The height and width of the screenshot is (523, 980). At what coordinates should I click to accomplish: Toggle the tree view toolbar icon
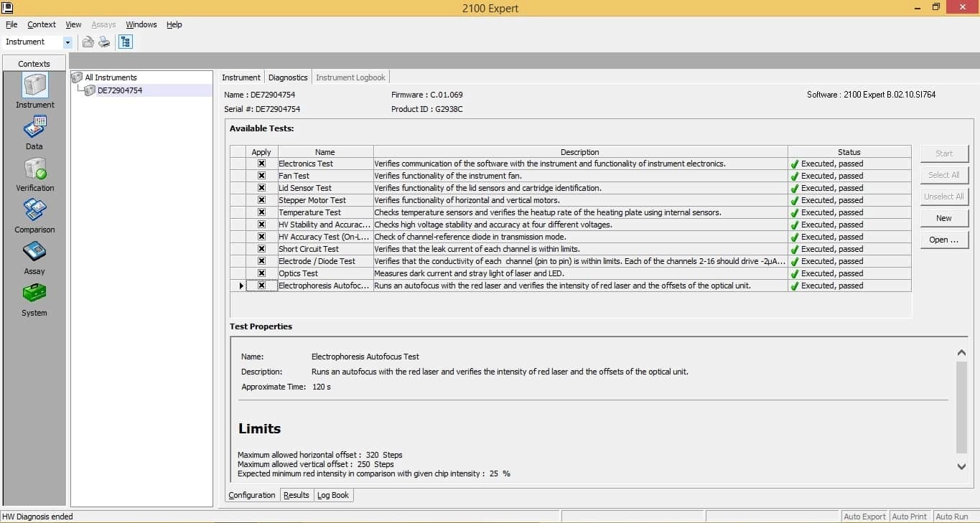click(x=126, y=42)
